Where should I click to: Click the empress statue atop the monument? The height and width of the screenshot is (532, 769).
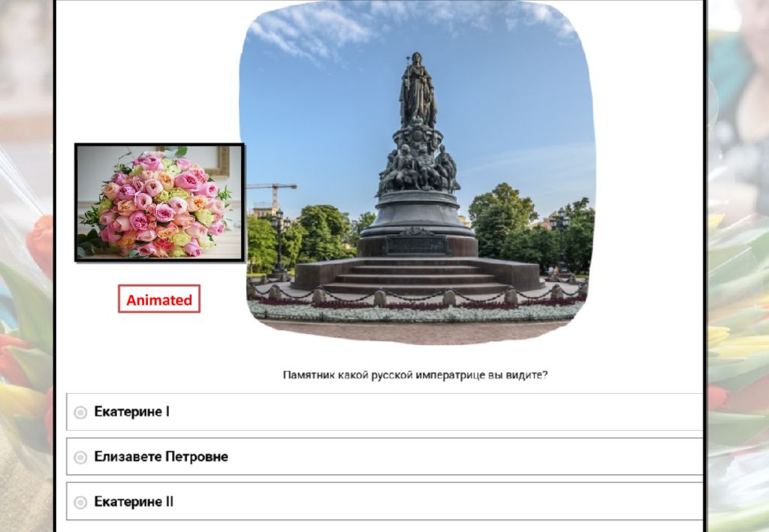(418, 91)
